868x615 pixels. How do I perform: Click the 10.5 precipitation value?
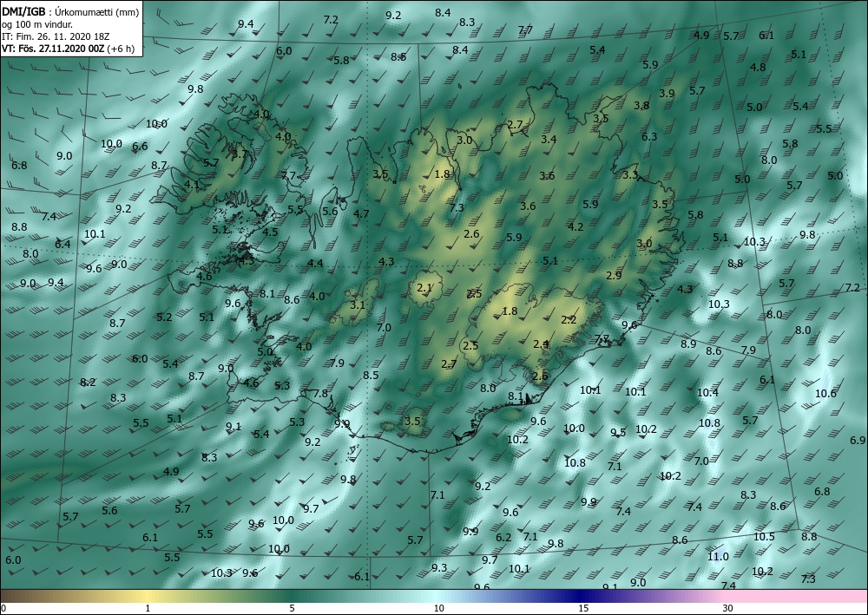coord(764,536)
